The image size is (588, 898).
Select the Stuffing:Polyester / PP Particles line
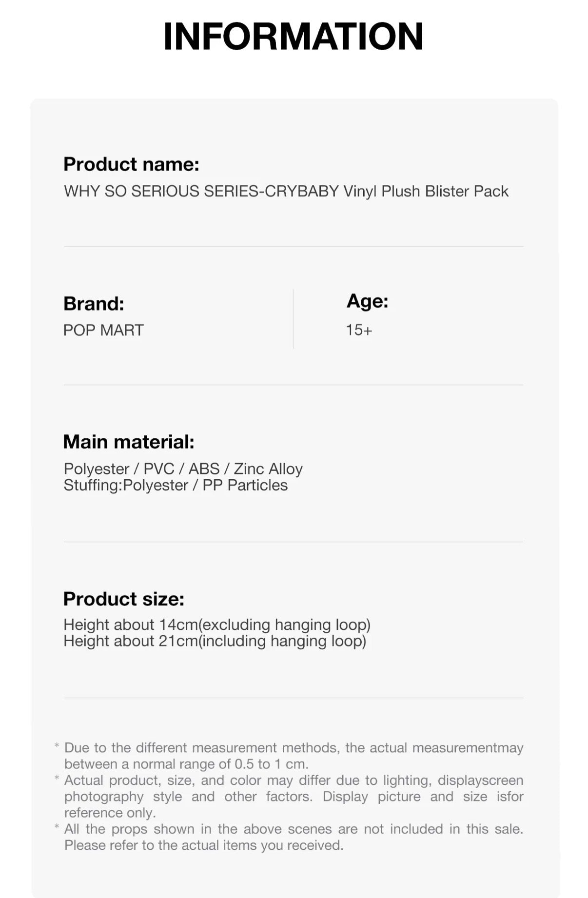click(x=176, y=485)
